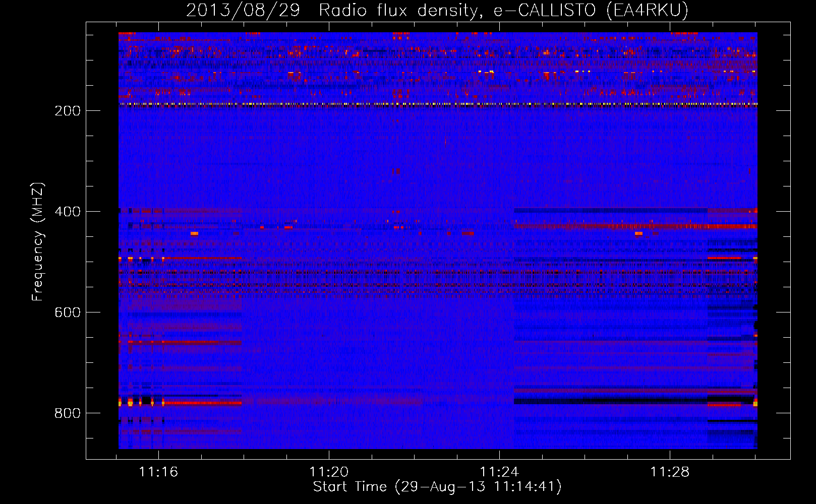Click the 11:20 time axis label
The image size is (816, 504).
[x=329, y=472]
